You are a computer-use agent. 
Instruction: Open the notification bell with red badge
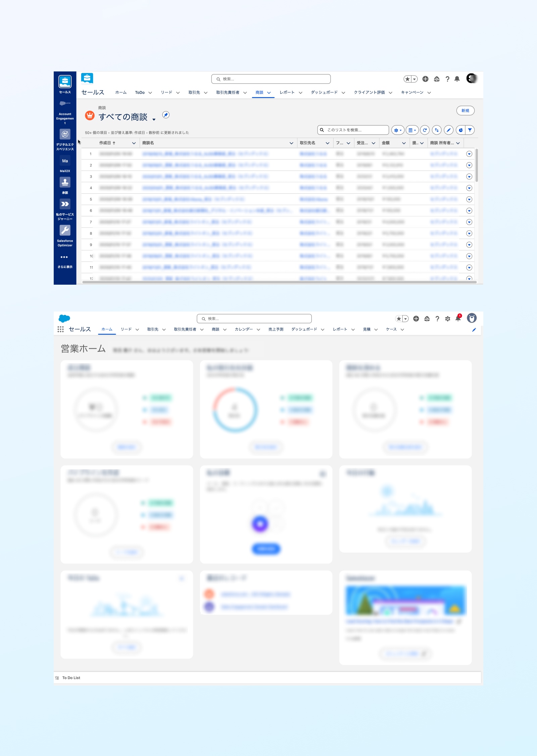(x=458, y=318)
